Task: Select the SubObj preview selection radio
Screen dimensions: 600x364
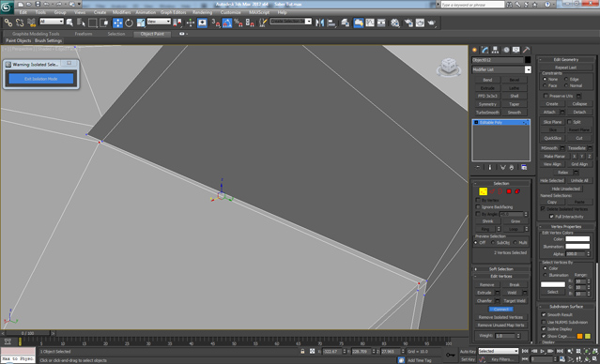Action: pyautogui.click(x=492, y=242)
